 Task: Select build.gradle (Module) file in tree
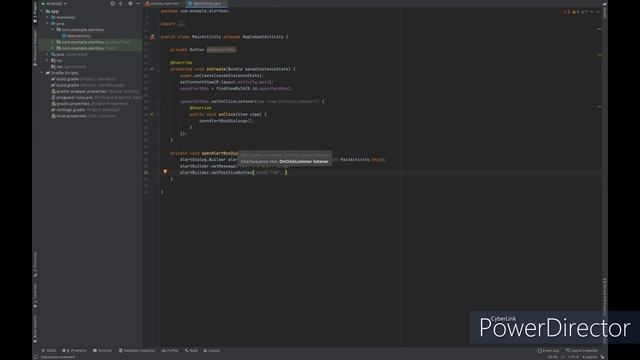[x=87, y=85]
